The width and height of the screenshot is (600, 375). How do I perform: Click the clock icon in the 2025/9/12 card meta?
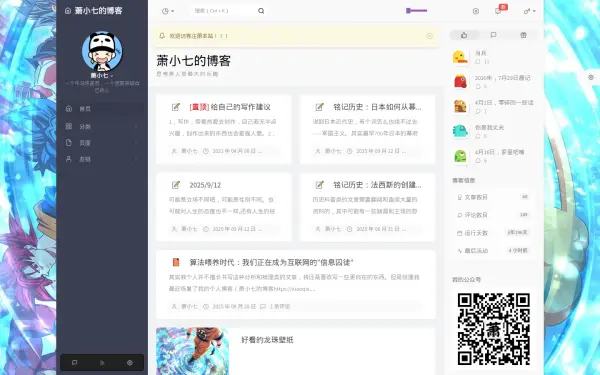206,229
